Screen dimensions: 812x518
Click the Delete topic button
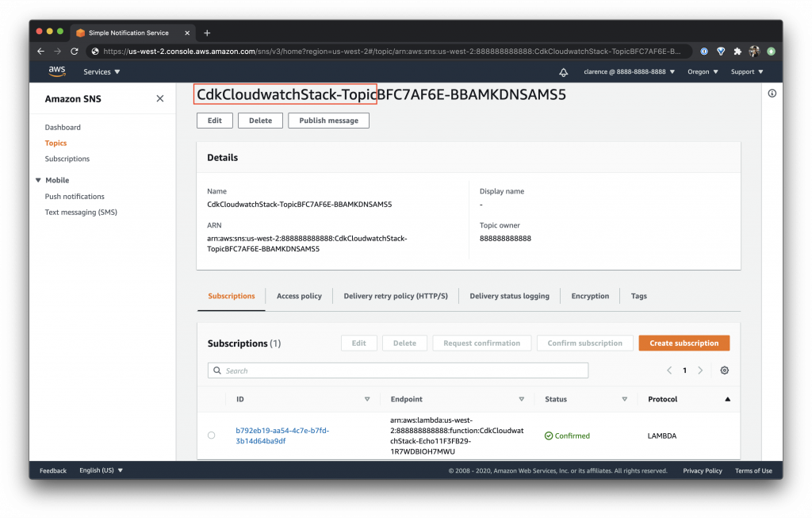[x=260, y=121]
